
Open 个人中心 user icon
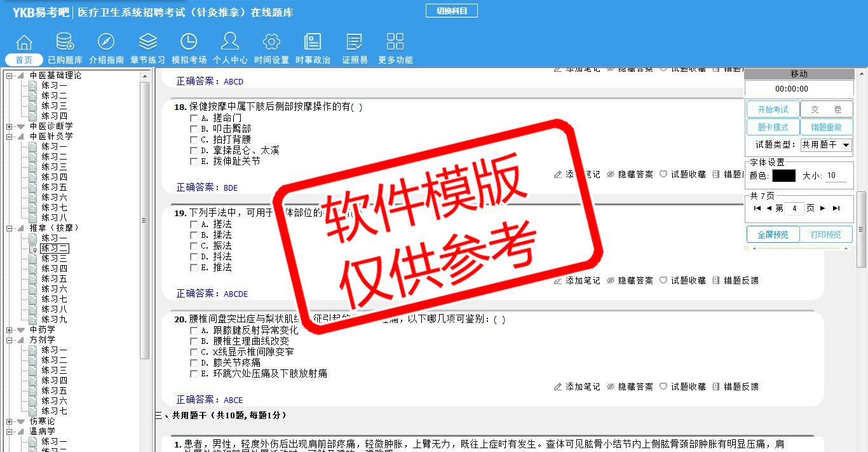230,43
